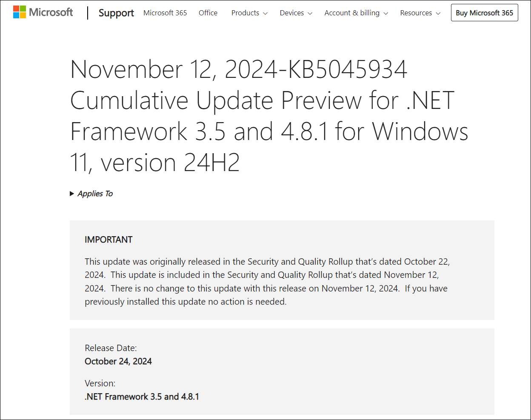Click the Account & billing chevron arrow
Viewport: 531px width, 420px height.
[386, 14]
